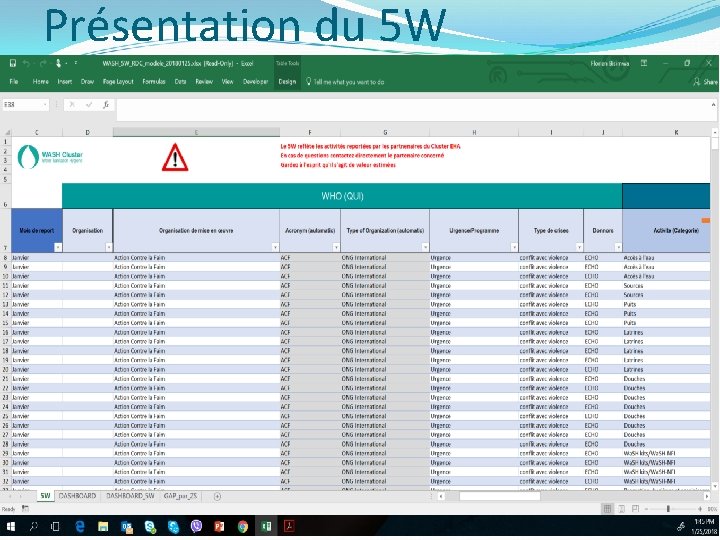Click the Redo arrow icon

(x=43, y=63)
